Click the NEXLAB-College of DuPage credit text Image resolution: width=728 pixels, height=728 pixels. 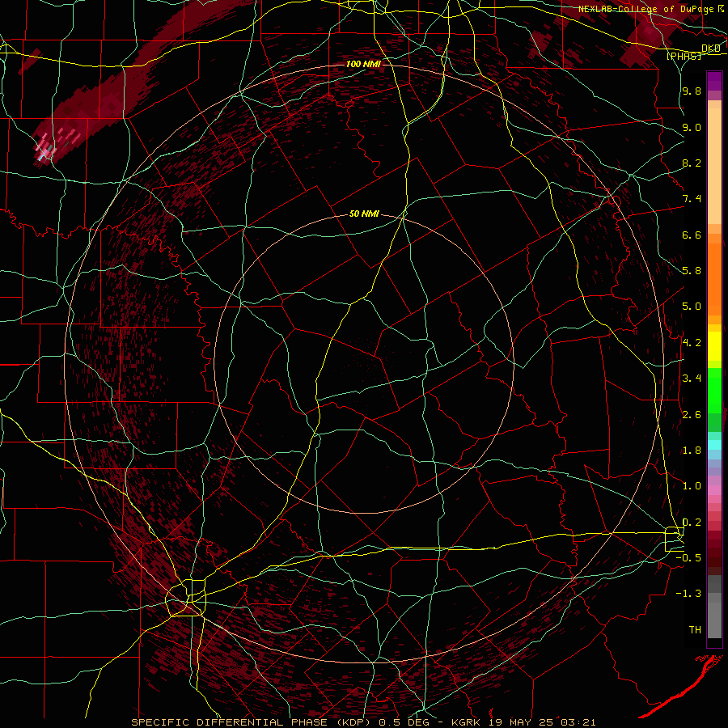pyautogui.click(x=646, y=9)
